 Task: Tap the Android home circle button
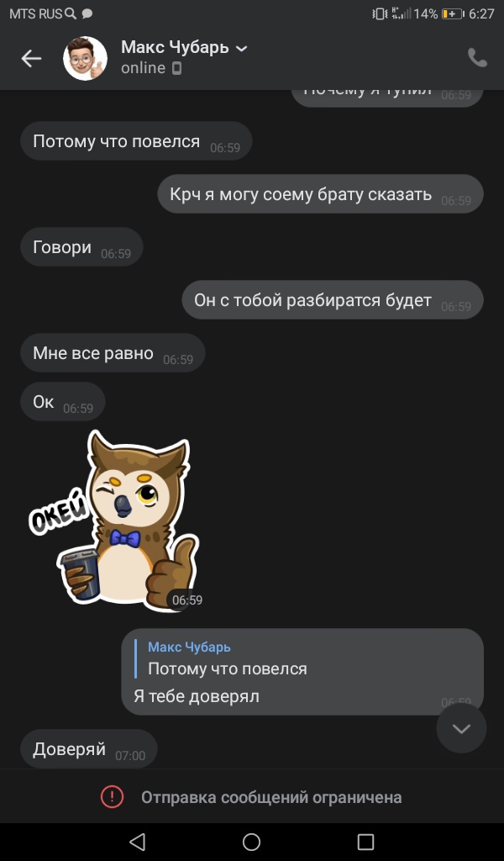coord(251,842)
